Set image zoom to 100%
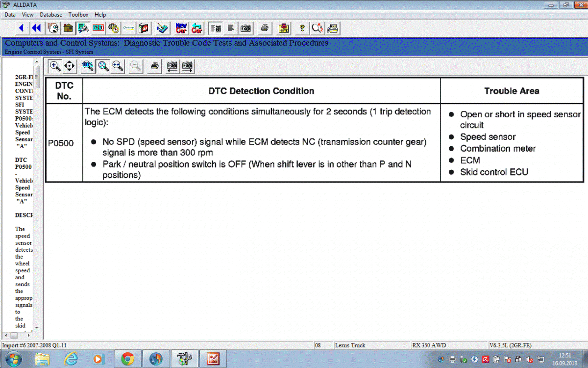The image size is (588, 368). 88,66
